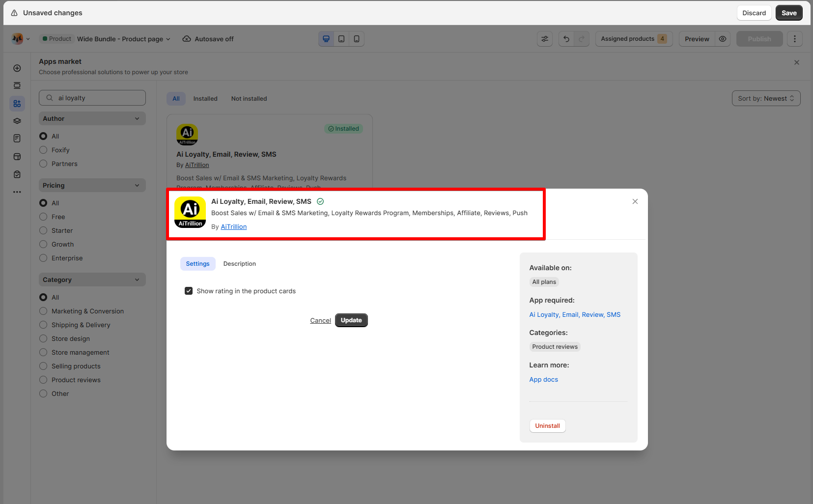Uncheck Show rating in product cards
This screenshot has width=813, height=504.
[189, 291]
